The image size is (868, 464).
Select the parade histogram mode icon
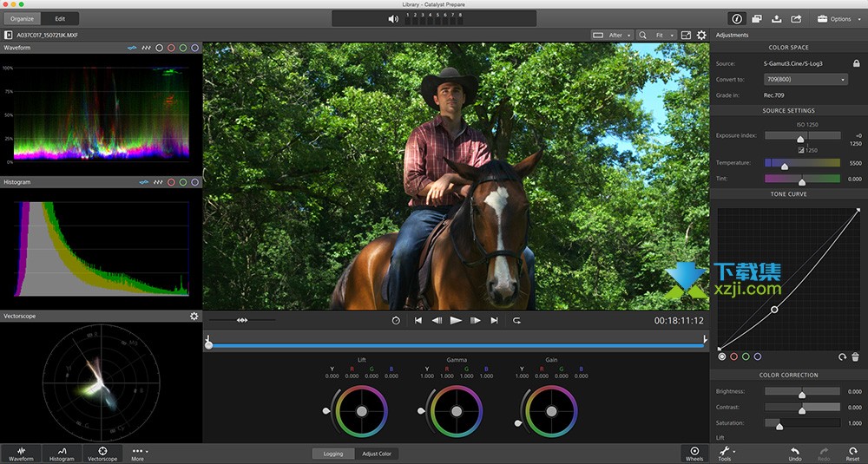[x=158, y=182]
